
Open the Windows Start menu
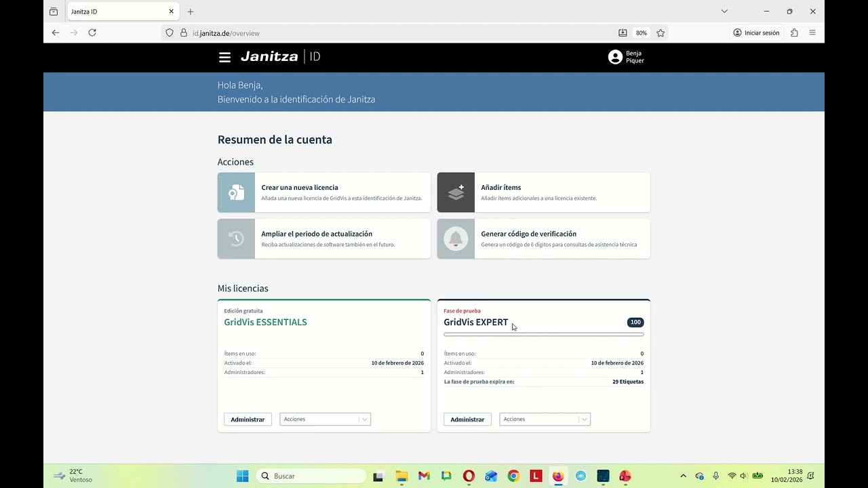coord(242,476)
